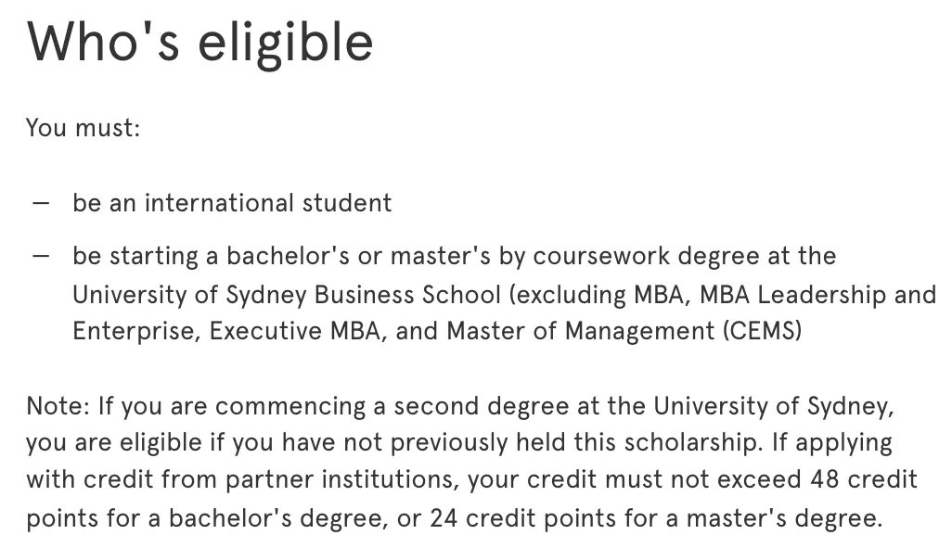Select the "You must:" intro text
Viewport: 952px width, 560px height.
(x=84, y=128)
